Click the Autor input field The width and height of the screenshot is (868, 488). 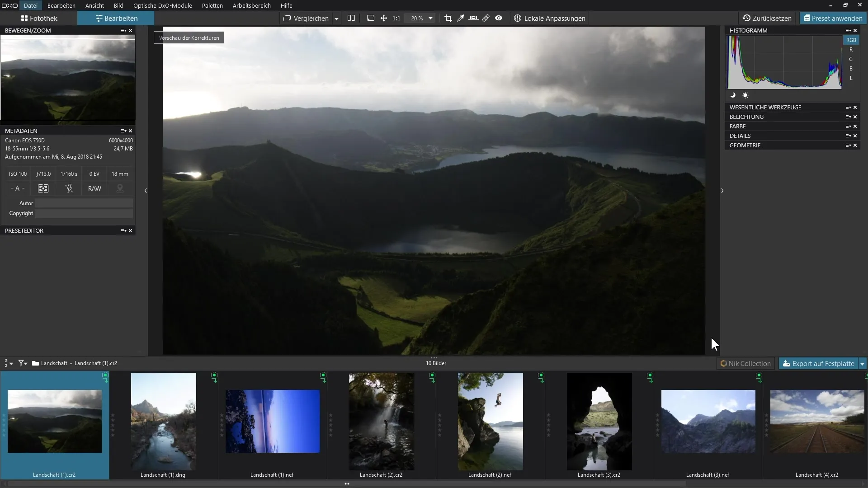(x=84, y=203)
